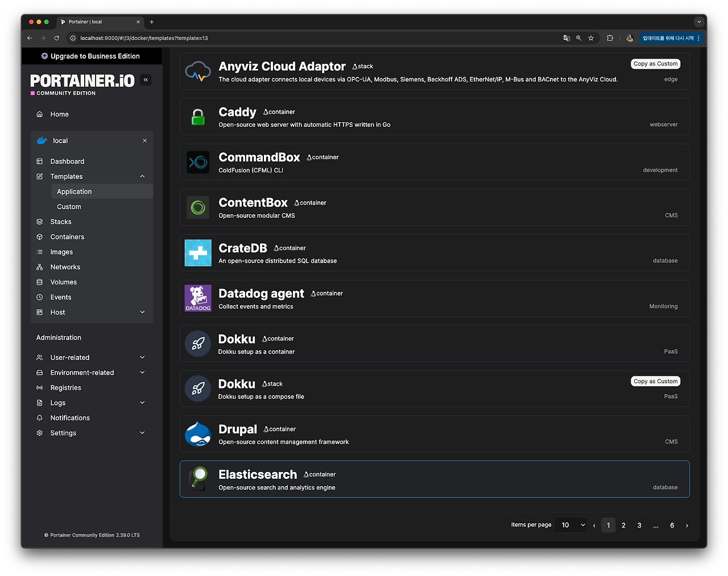
Task: Select Application under Templates
Action: click(x=102, y=192)
